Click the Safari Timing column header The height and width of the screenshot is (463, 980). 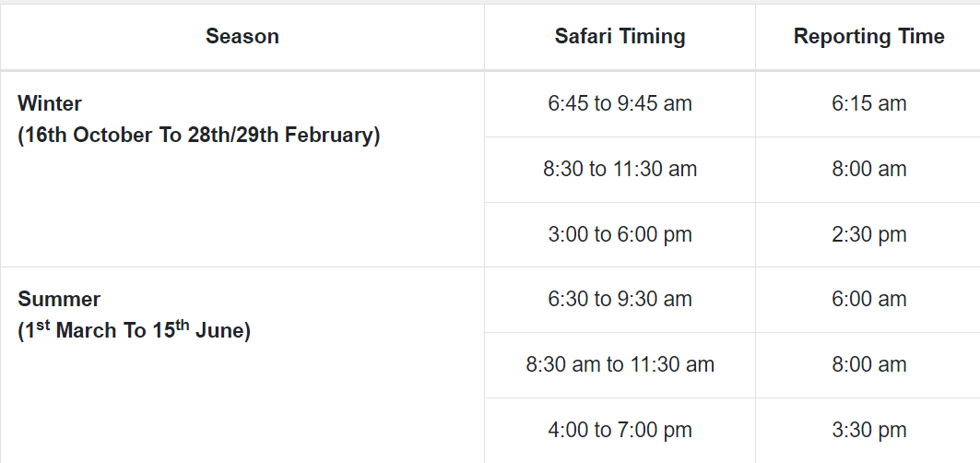pyautogui.click(x=620, y=36)
